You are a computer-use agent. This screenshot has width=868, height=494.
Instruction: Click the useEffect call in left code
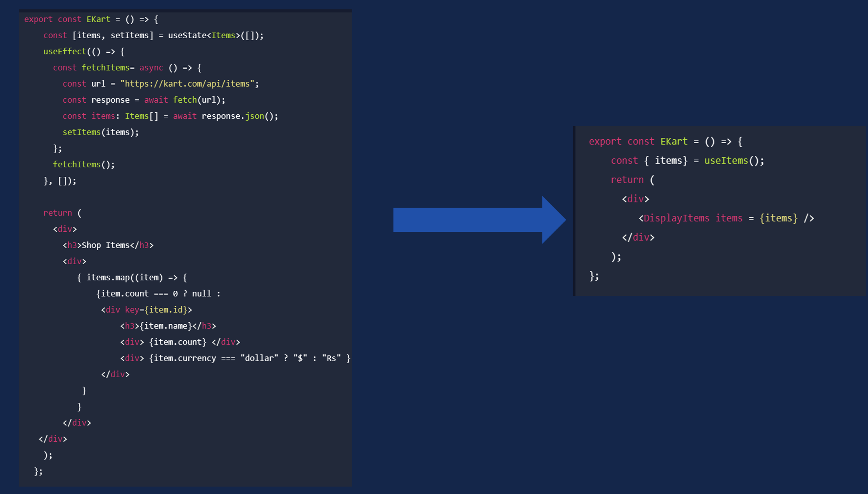pos(65,52)
